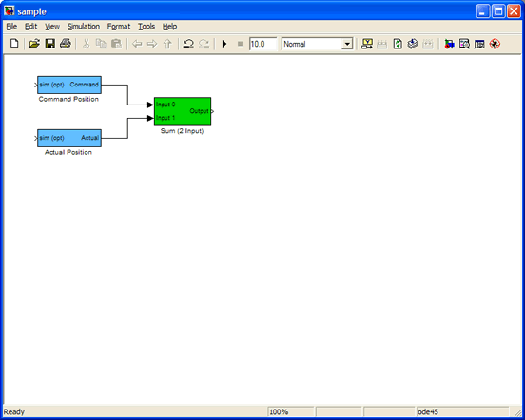Click the Undo arrow icon

188,44
